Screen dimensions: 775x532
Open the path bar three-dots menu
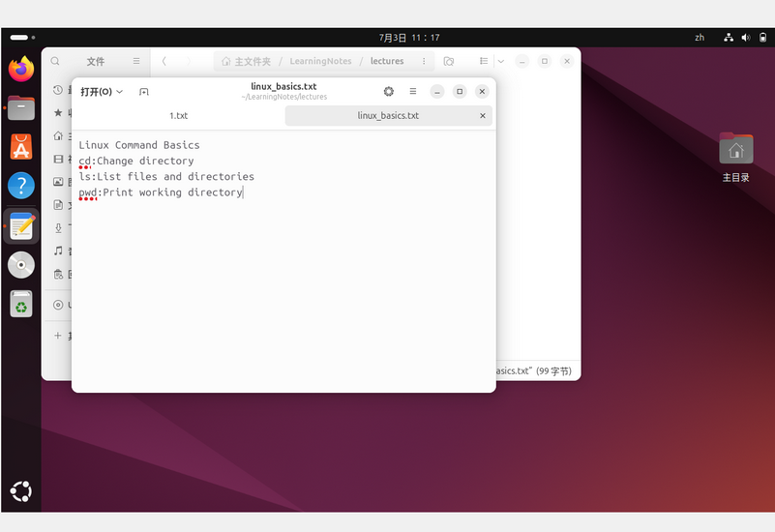[424, 61]
